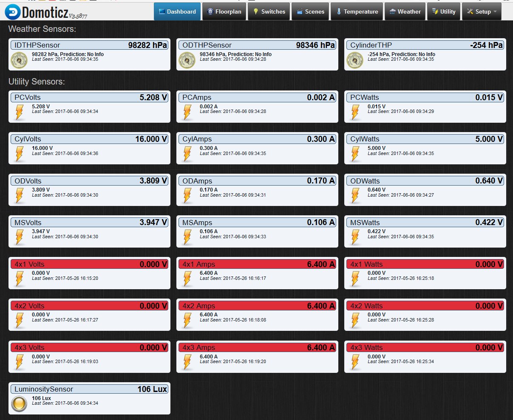Click the MSWatts lightning icon
The height and width of the screenshot is (420, 513).
point(355,237)
